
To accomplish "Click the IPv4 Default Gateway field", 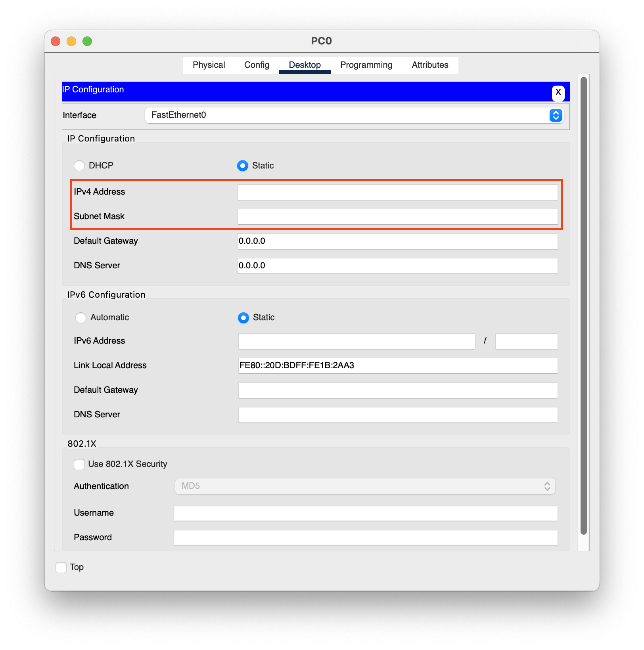I will tap(398, 241).
